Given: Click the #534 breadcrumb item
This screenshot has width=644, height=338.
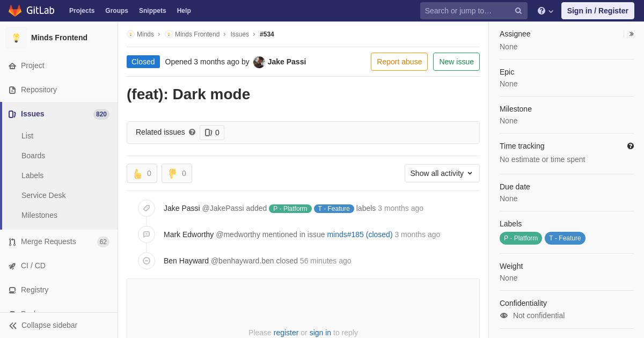Looking at the screenshot, I should point(267,34).
